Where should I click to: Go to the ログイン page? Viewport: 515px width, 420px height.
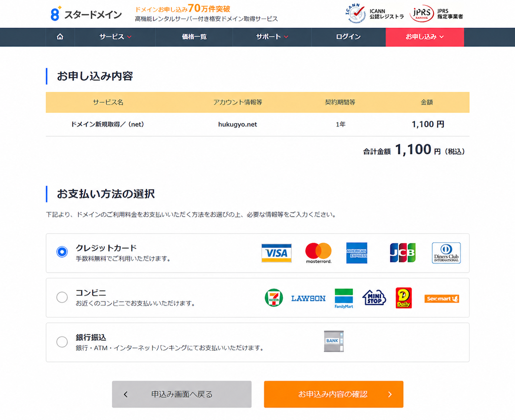click(348, 37)
